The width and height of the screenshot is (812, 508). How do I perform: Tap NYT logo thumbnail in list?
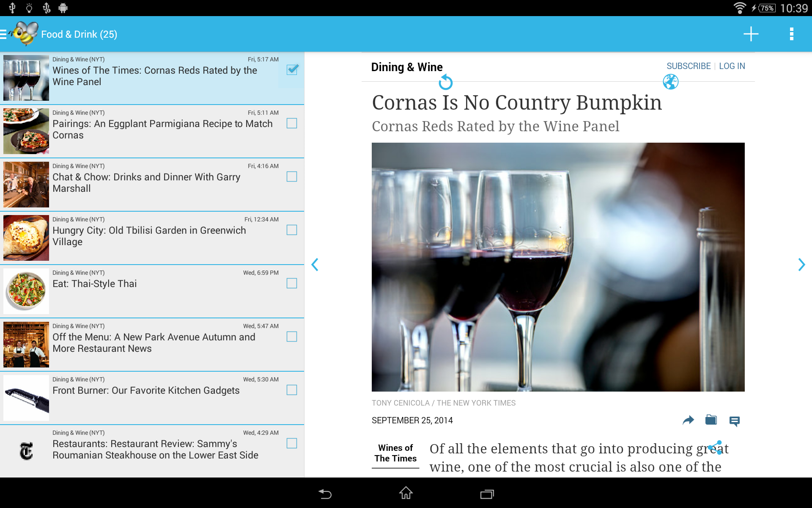[x=26, y=451]
